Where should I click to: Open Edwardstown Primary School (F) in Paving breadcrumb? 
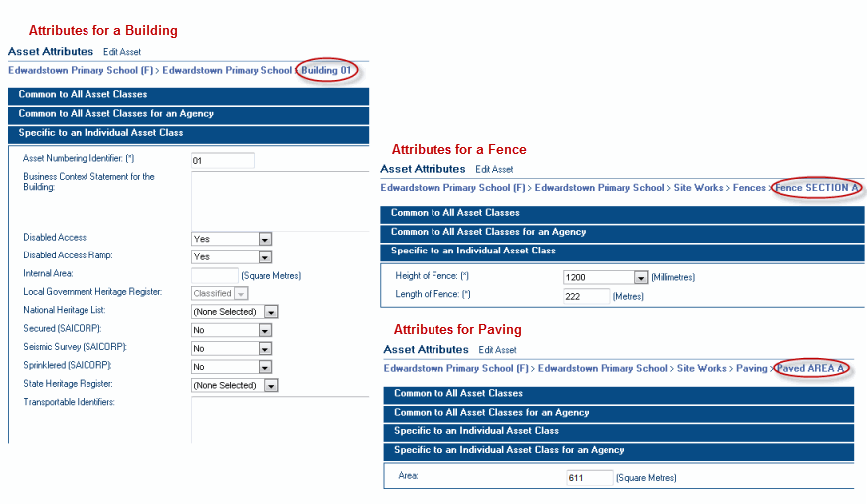456,368
